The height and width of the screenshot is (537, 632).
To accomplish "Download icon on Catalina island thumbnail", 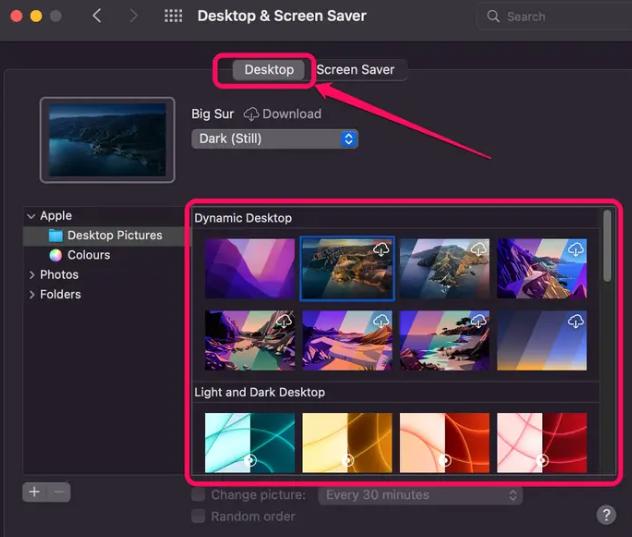I will pos(478,250).
